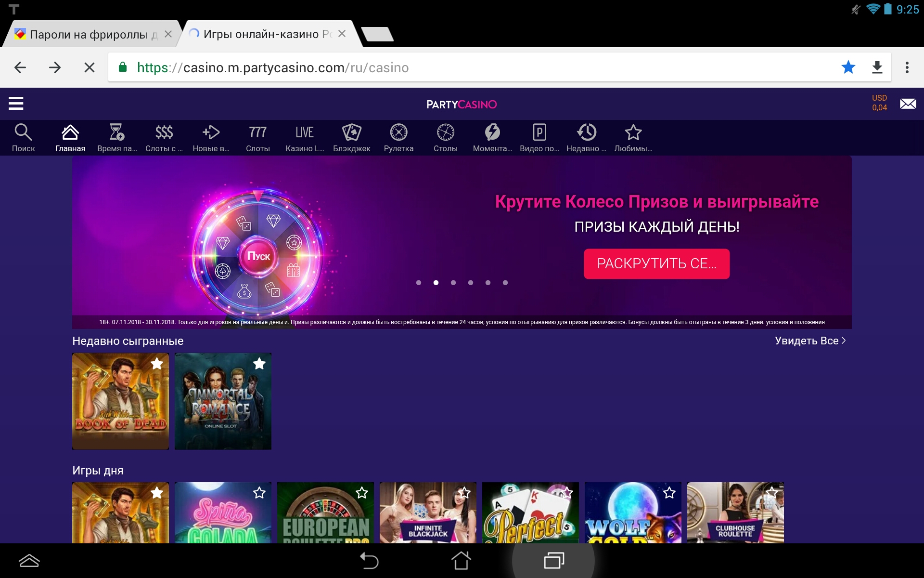Select sixth banner carousel dot
The image size is (924, 578).
coord(505,283)
